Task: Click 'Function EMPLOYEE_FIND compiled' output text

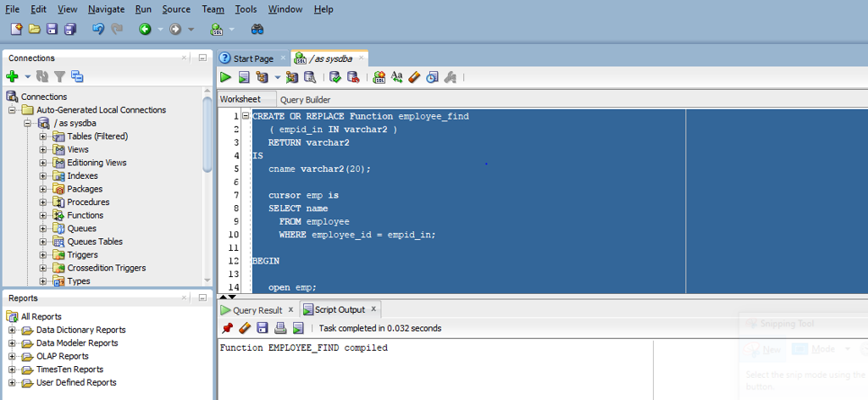Action: point(303,348)
